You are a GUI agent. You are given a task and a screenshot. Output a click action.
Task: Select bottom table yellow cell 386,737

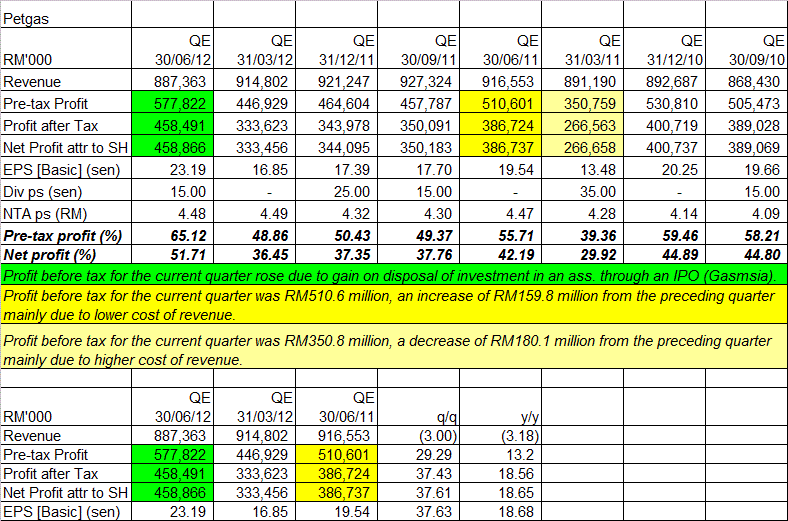(336, 493)
